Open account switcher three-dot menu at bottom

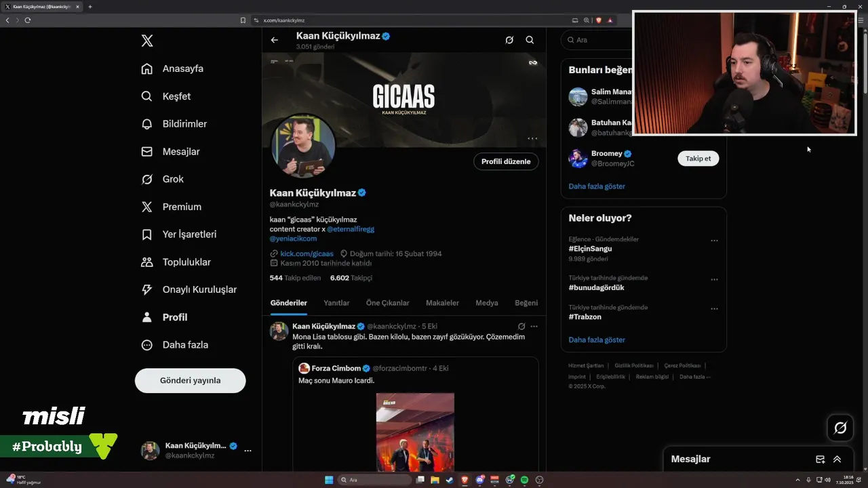(248, 451)
